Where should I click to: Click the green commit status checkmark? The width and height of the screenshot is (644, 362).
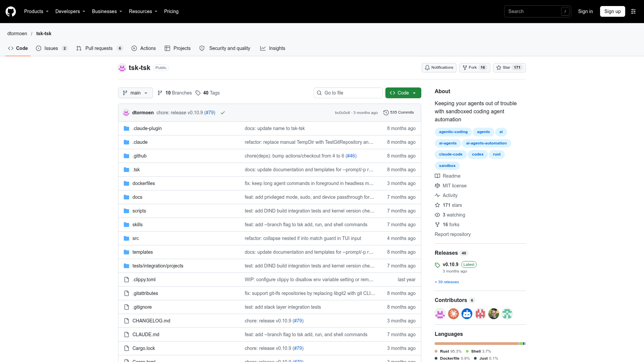click(x=223, y=113)
